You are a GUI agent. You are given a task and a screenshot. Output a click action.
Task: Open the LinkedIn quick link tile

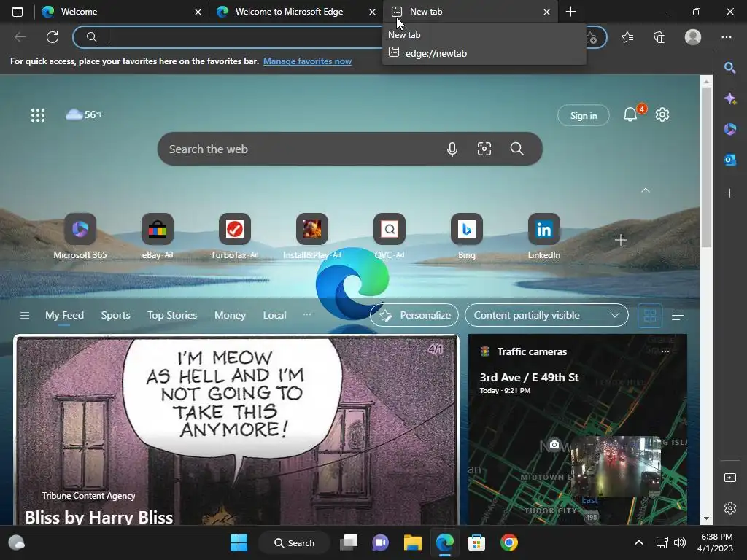click(544, 237)
